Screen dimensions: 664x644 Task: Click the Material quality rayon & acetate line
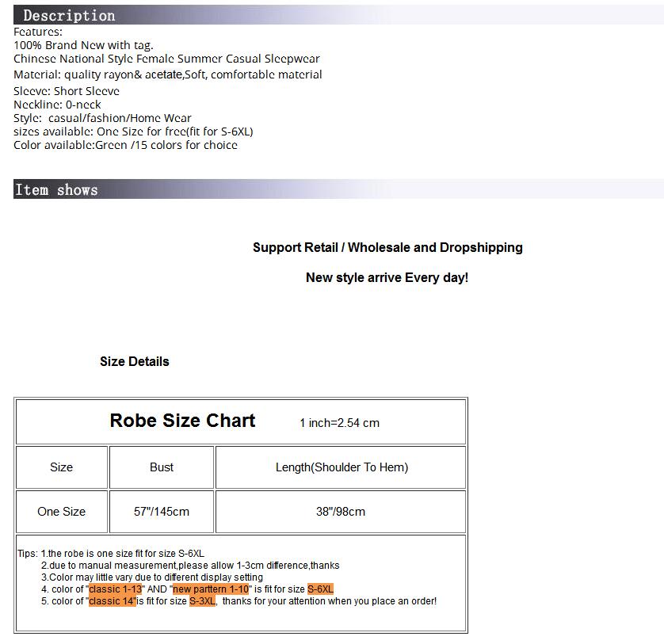pos(167,74)
